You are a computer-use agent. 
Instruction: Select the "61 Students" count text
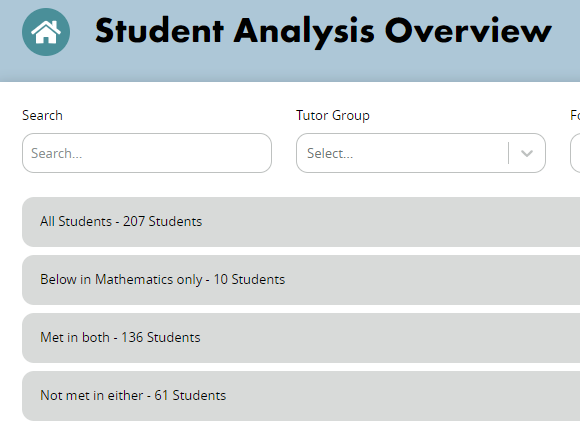click(190, 396)
